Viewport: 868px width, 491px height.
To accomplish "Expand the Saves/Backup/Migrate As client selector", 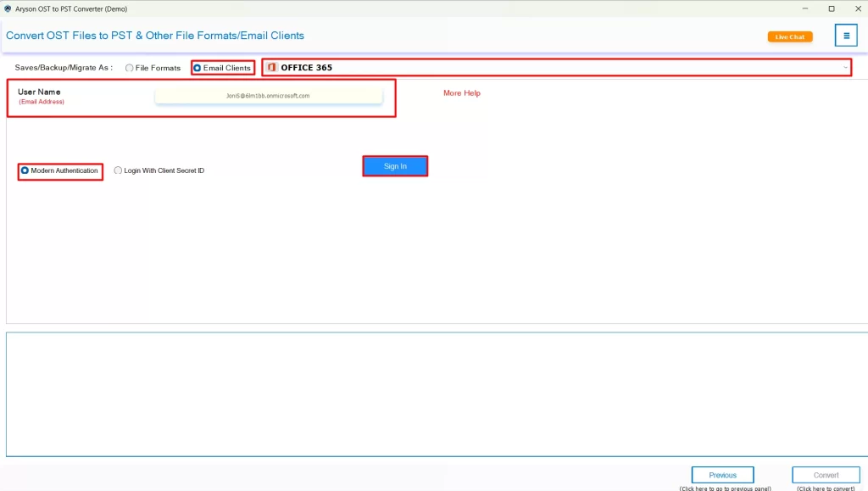I will pos(559,67).
